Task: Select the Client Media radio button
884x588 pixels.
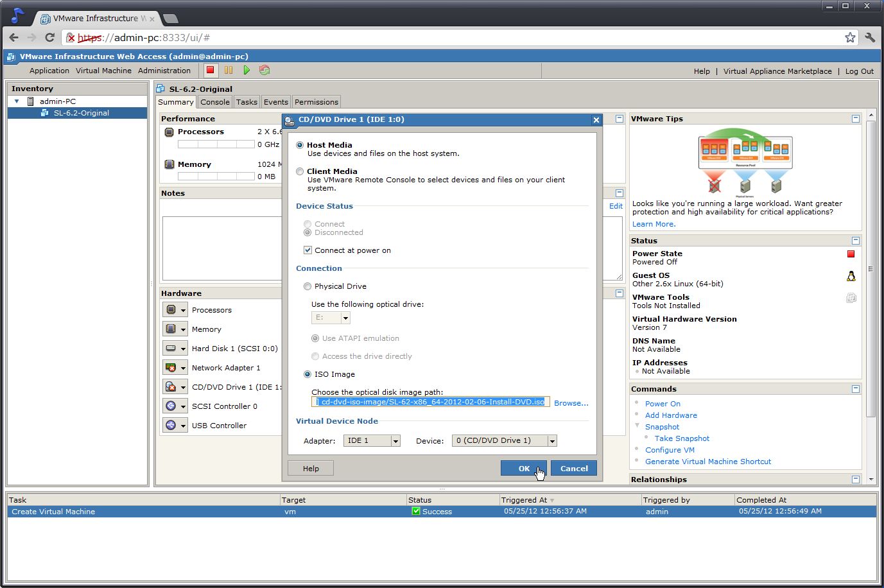Action: point(300,171)
